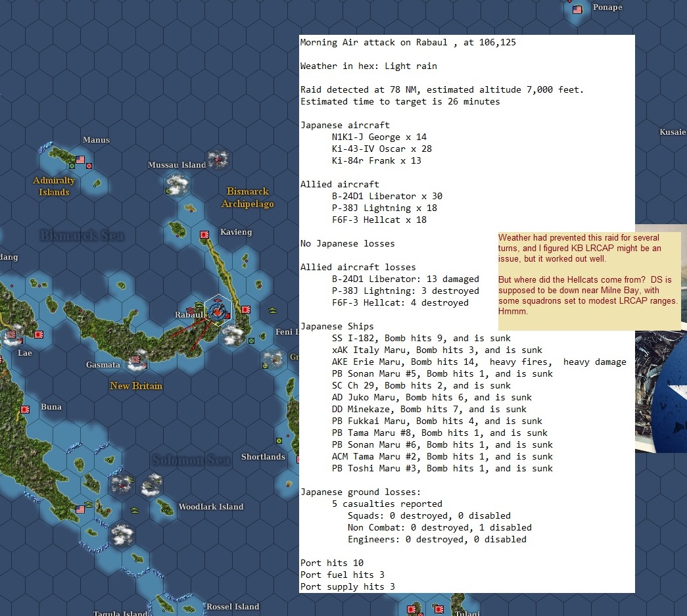Click the 'SS I-182' sunk ship line
687x616 pixels.
[x=421, y=338]
